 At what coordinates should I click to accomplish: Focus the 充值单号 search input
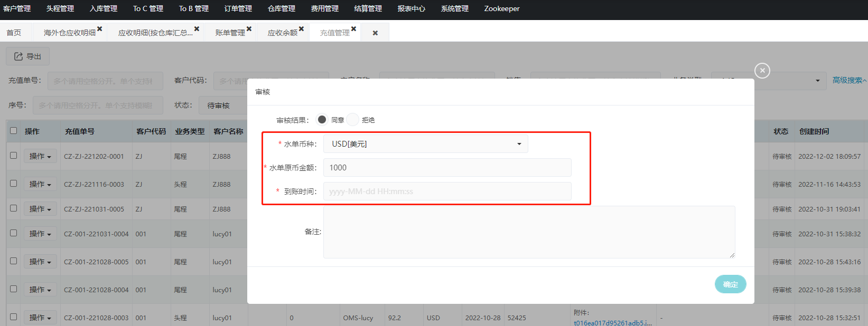click(x=105, y=81)
